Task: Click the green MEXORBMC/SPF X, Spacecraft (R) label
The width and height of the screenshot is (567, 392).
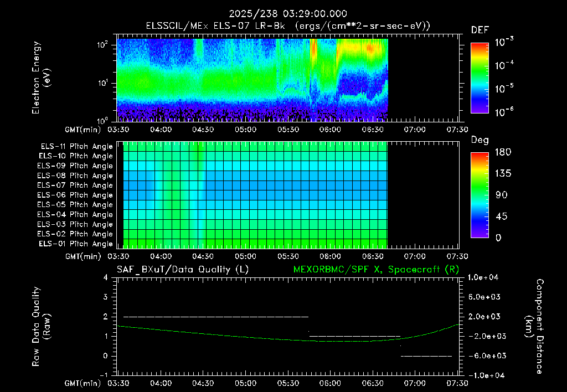Action: 376,270
